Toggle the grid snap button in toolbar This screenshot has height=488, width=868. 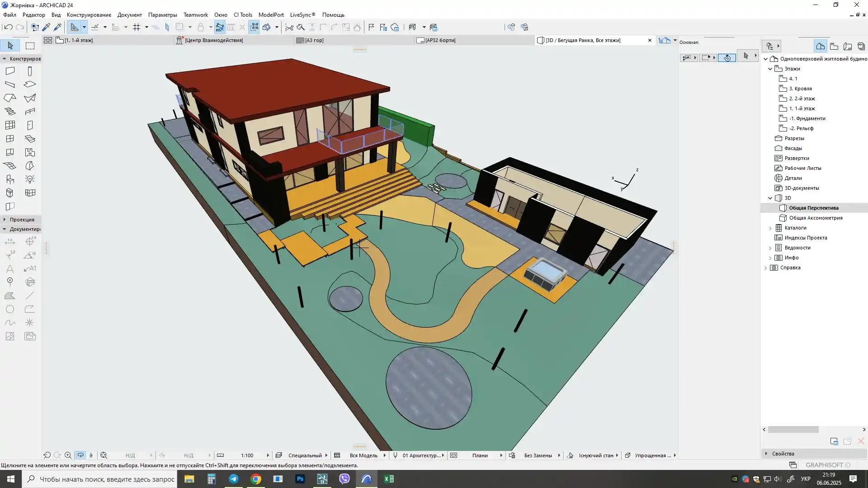click(x=137, y=27)
